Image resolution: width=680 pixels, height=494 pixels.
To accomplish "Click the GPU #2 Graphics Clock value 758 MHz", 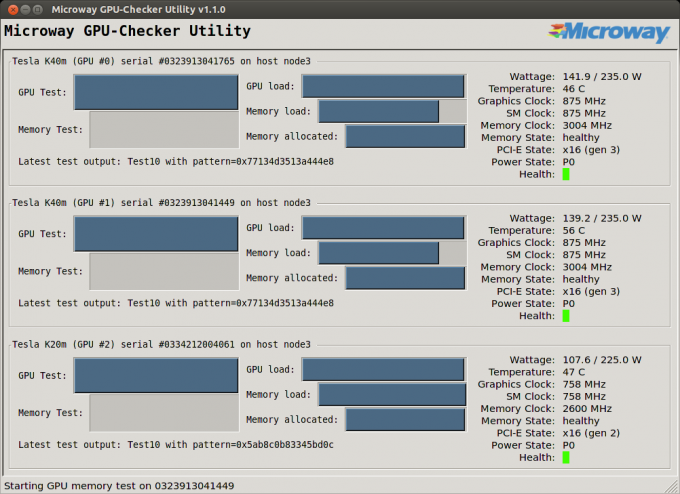I will pos(584,385).
